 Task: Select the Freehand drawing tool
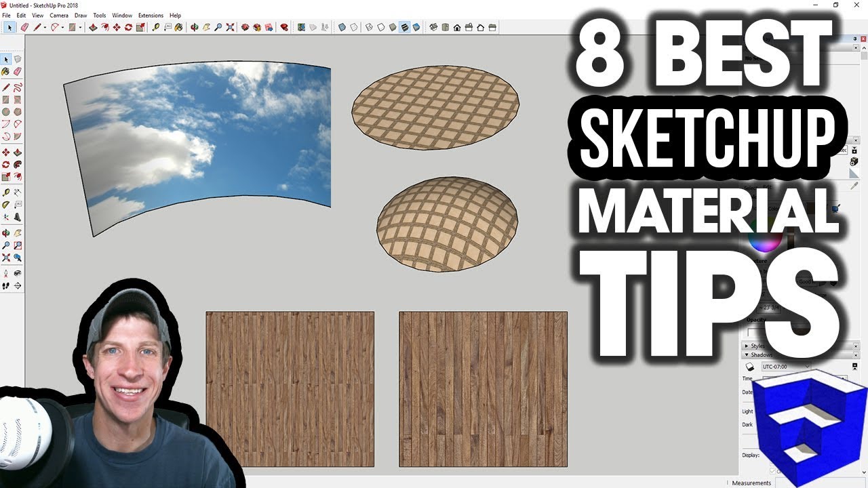[18, 87]
